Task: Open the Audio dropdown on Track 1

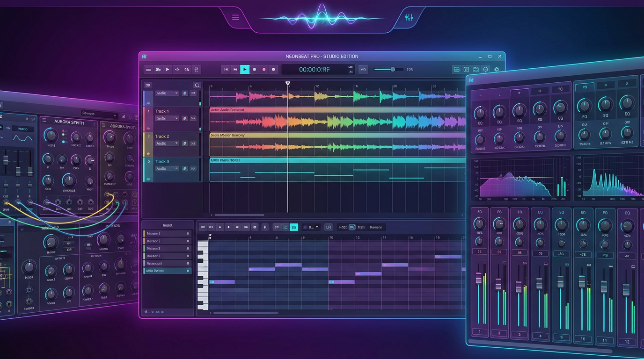Action: tap(168, 118)
